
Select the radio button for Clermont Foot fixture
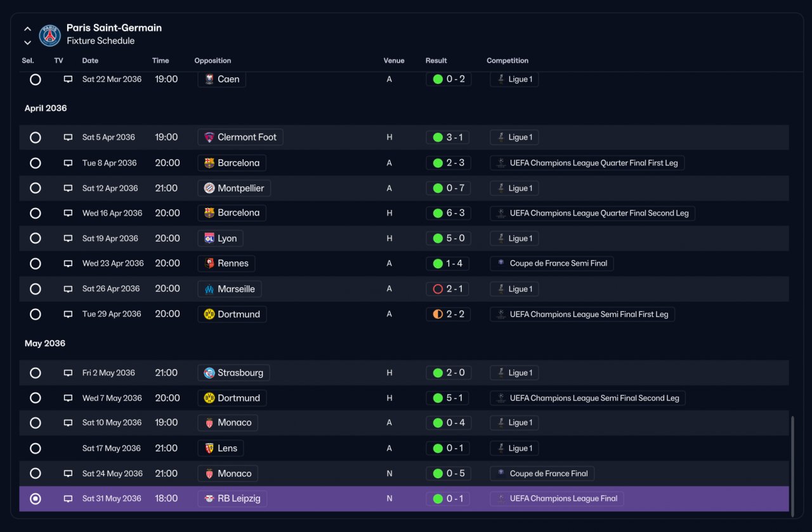point(36,138)
